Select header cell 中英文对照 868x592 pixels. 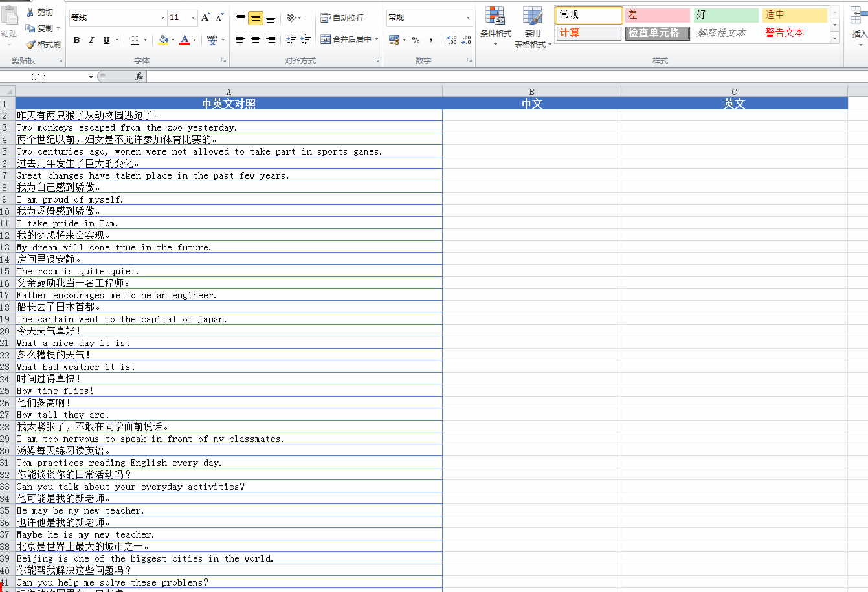(x=228, y=104)
